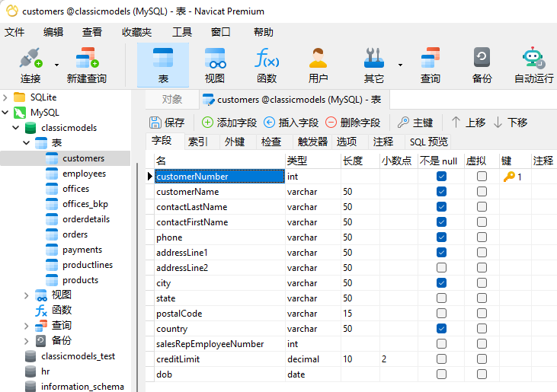Click Insert Field (插入字段) arrow icon
This screenshot has width=557, height=392.
point(269,123)
